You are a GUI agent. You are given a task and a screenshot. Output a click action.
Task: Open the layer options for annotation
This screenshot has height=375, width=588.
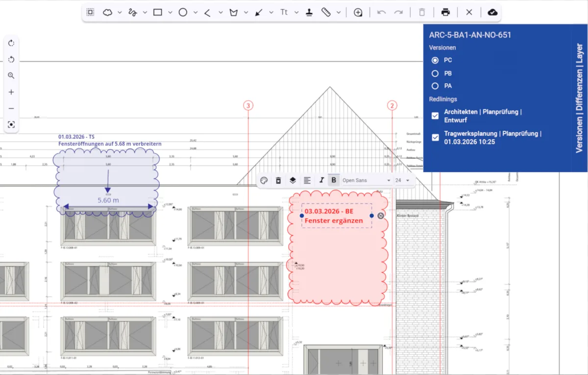click(293, 180)
